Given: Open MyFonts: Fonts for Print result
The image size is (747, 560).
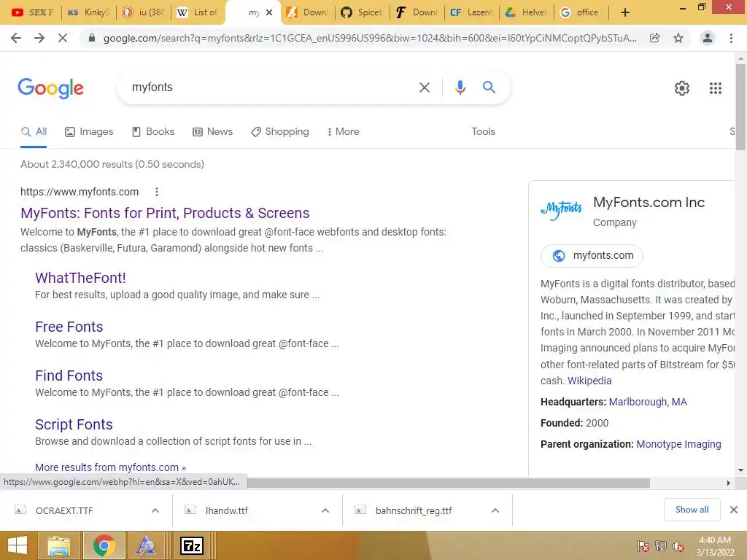Looking at the screenshot, I should click(x=165, y=213).
